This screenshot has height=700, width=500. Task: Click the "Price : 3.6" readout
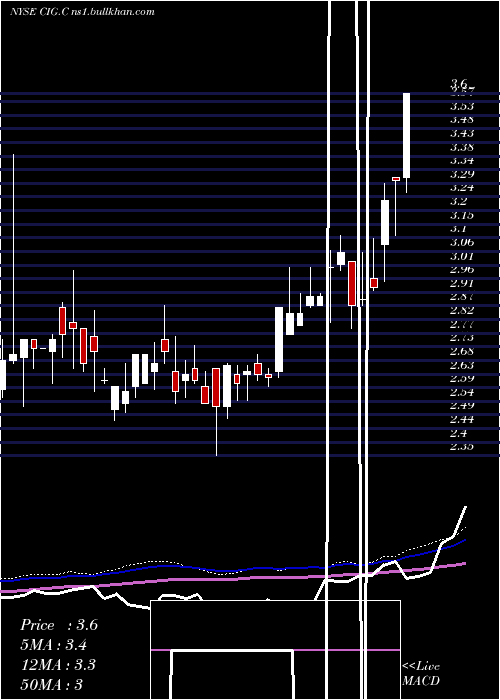(x=59, y=625)
